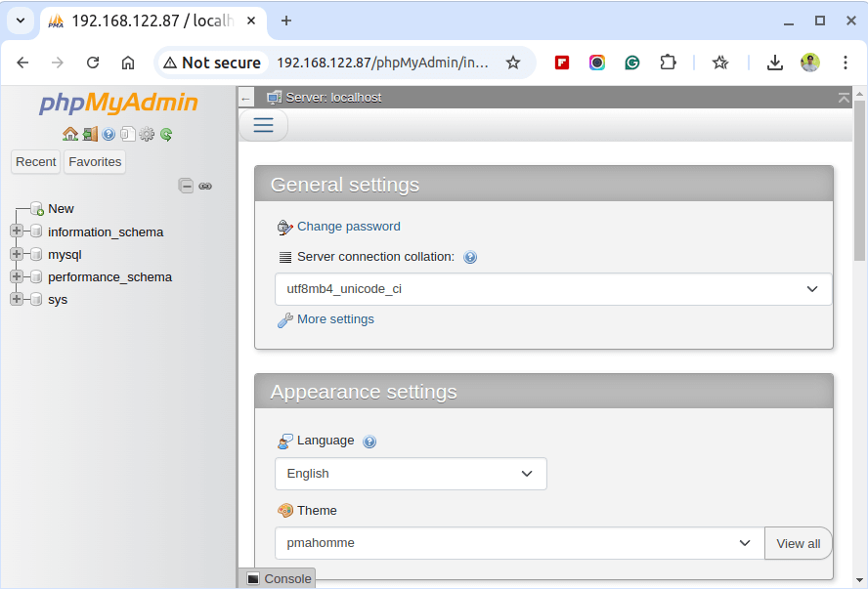Open the Language dropdown showing English
Viewport: 868px width, 589px height.
(411, 474)
